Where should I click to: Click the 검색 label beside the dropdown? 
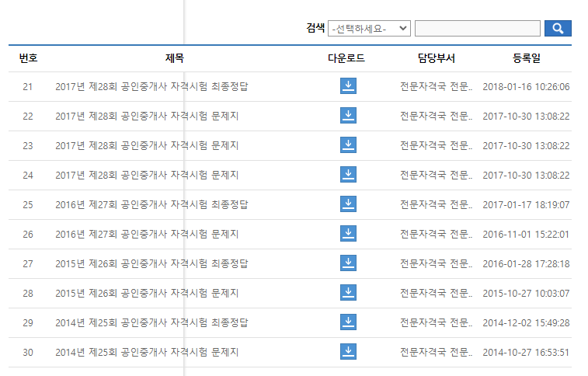pos(315,28)
